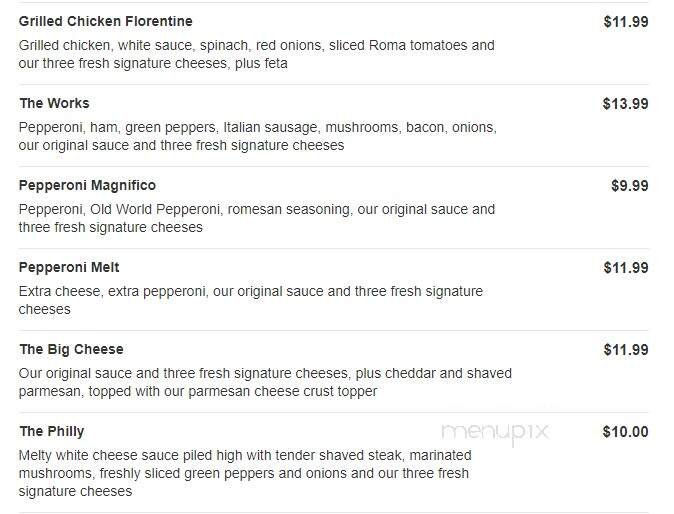
Task: Open the Pepperoni Magnifico item
Action: (88, 185)
